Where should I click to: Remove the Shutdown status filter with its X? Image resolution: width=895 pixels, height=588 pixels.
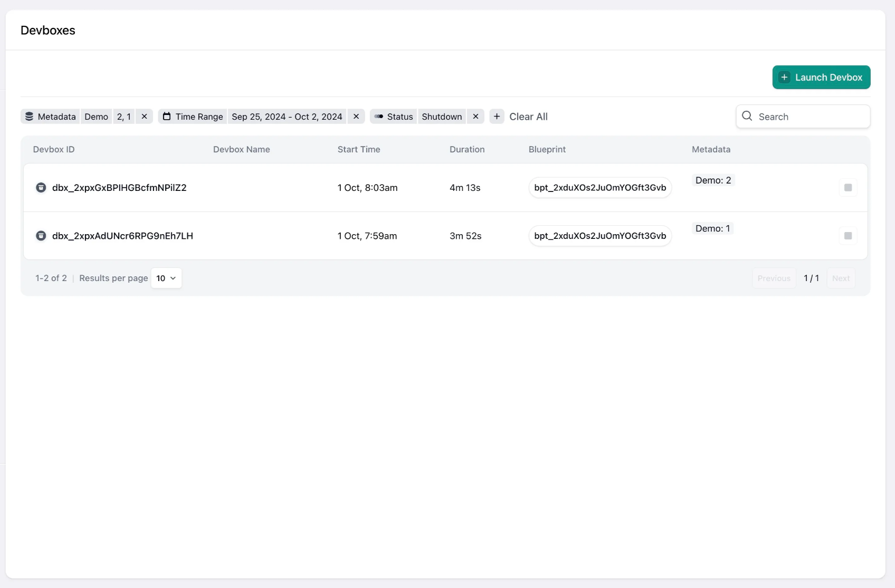tap(476, 117)
